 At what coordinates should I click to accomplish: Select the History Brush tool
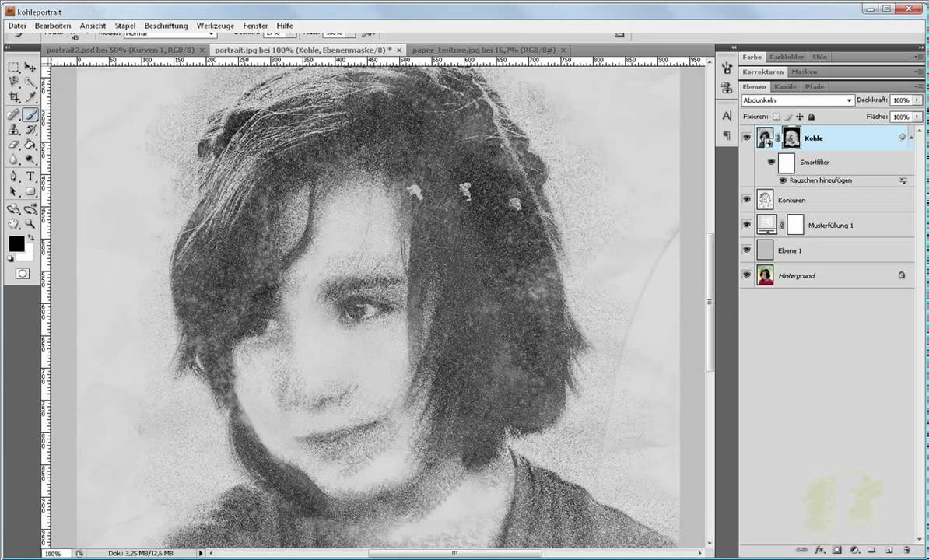[30, 129]
